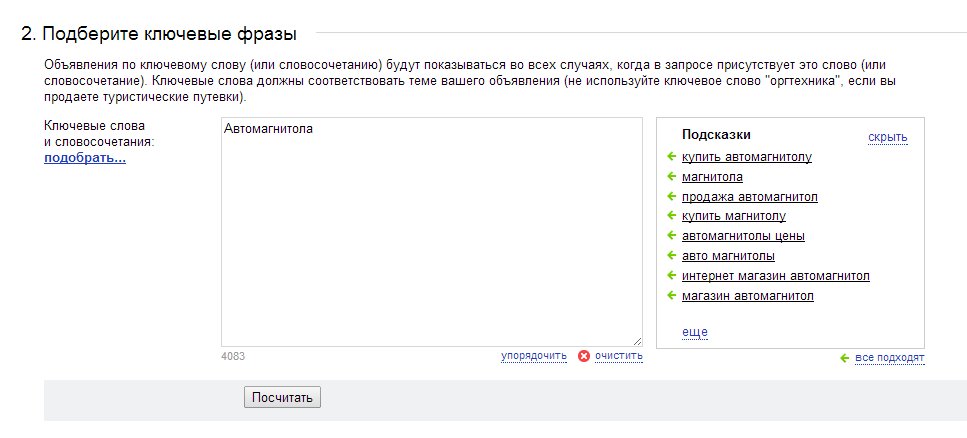Click green arrow next to 'авто магнитолы'

click(x=672, y=255)
